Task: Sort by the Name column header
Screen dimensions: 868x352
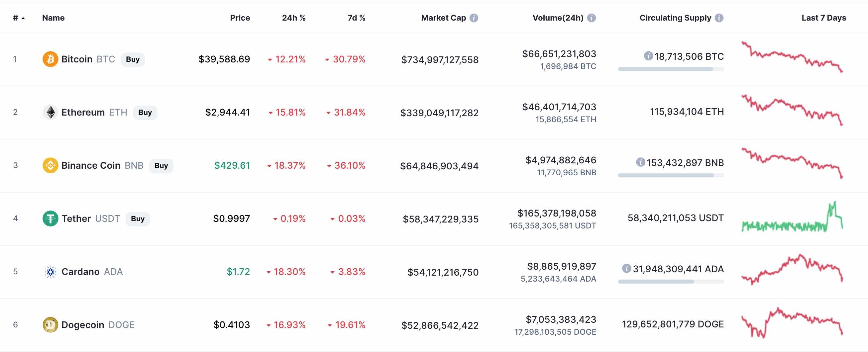Action: click(x=53, y=18)
